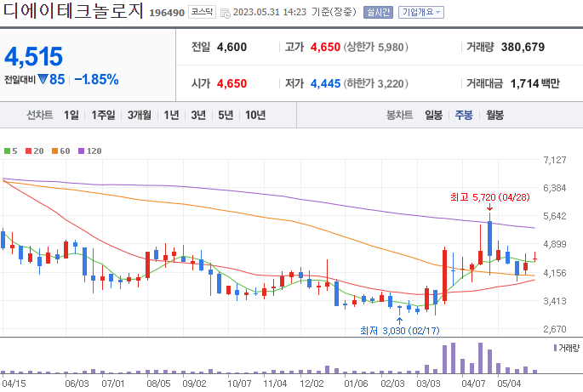Click the 거래대금 value 1,714 백만
This screenshot has height=392, width=583.
534,83
